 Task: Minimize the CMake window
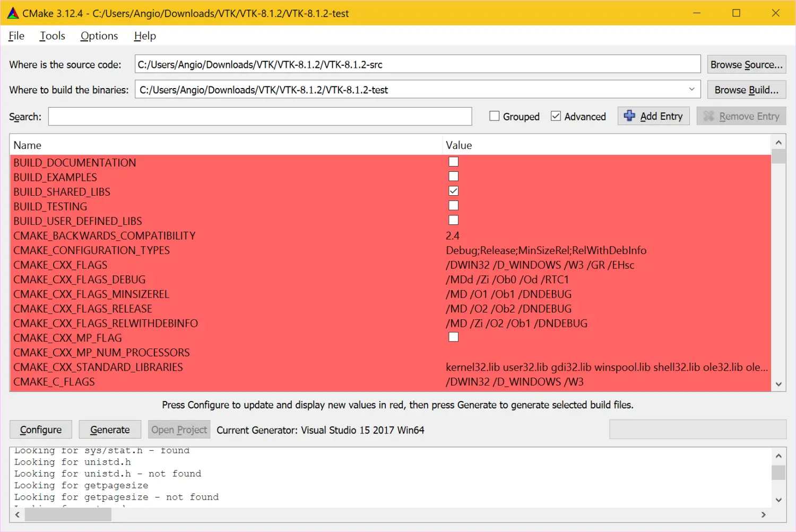click(x=697, y=13)
